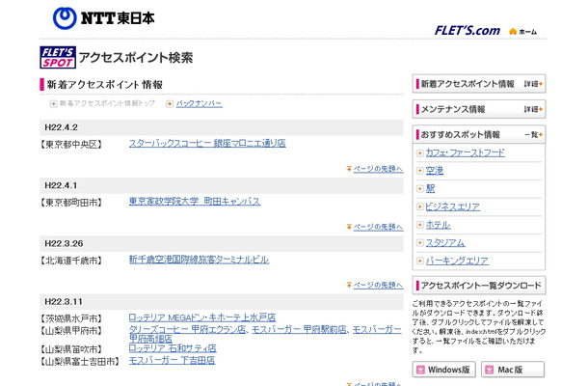This screenshot has height=386, width=588.
Task: Click the pink download icon on Windows版
Action: tap(420, 370)
